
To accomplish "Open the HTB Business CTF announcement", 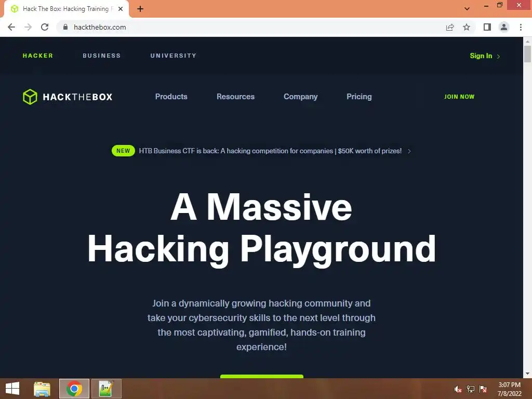I will coord(270,151).
